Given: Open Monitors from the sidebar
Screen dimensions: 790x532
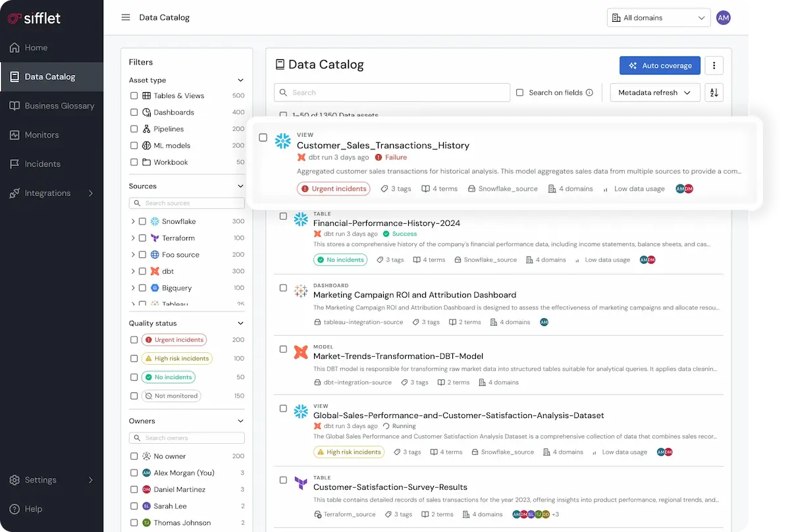Looking at the screenshot, I should tap(51, 135).
